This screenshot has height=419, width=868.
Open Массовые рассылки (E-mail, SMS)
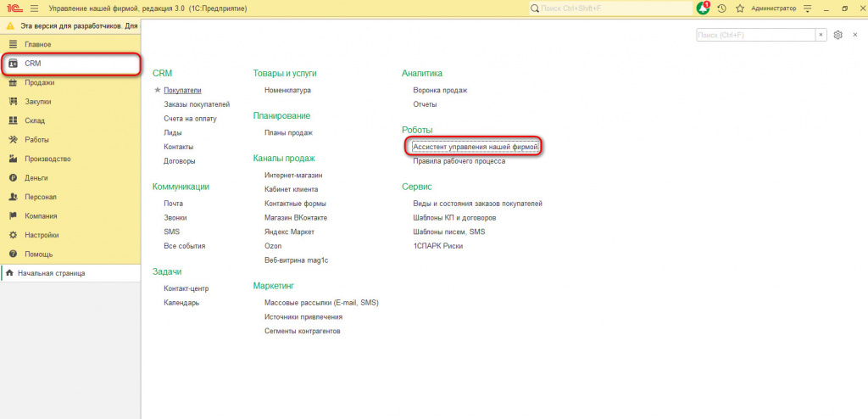[321, 303]
